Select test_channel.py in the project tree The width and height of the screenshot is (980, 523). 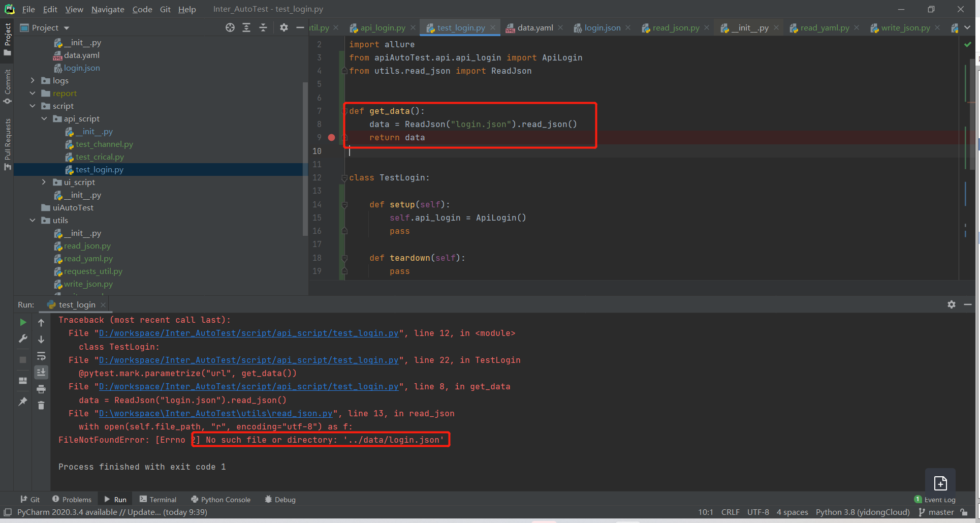click(104, 144)
